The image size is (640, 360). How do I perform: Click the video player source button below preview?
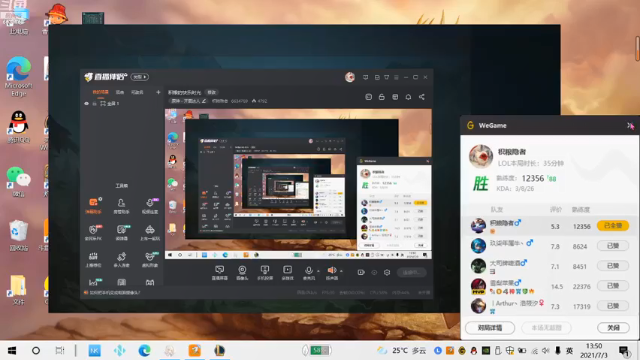click(x=288, y=272)
